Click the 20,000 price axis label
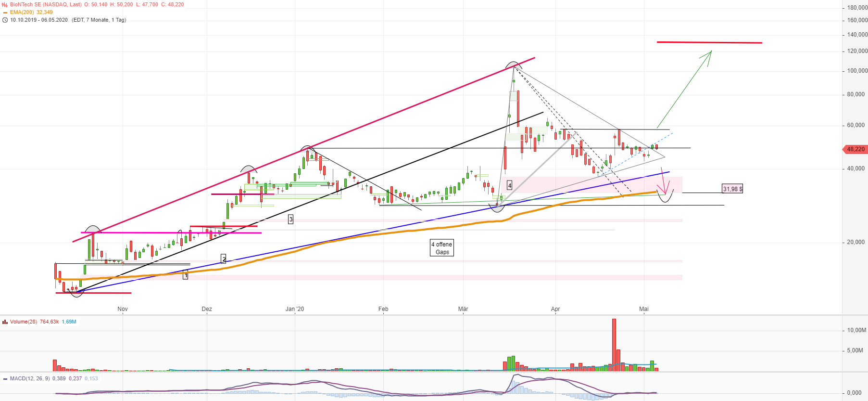The width and height of the screenshot is (868, 401). pyautogui.click(x=856, y=242)
